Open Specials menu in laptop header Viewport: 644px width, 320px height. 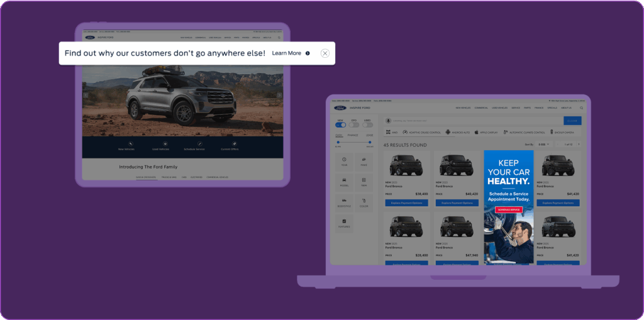552,108
